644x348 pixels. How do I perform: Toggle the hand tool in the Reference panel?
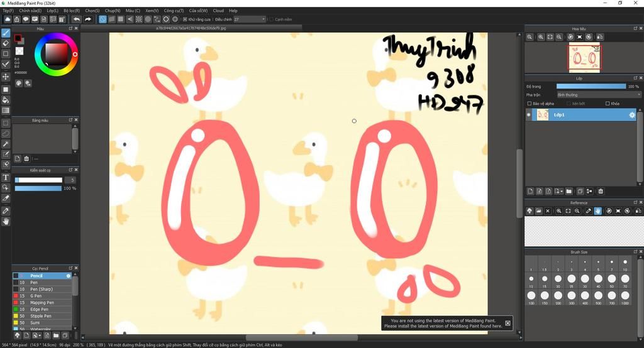point(597,211)
